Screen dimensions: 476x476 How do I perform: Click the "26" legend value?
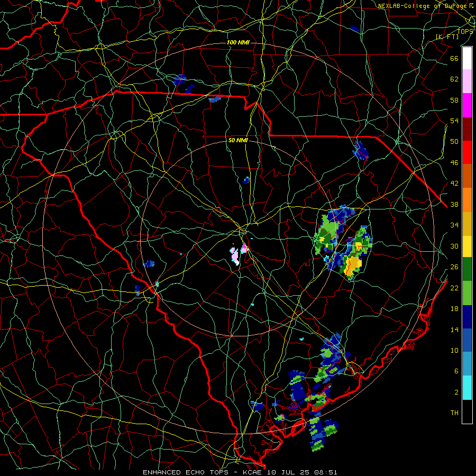tap(454, 267)
